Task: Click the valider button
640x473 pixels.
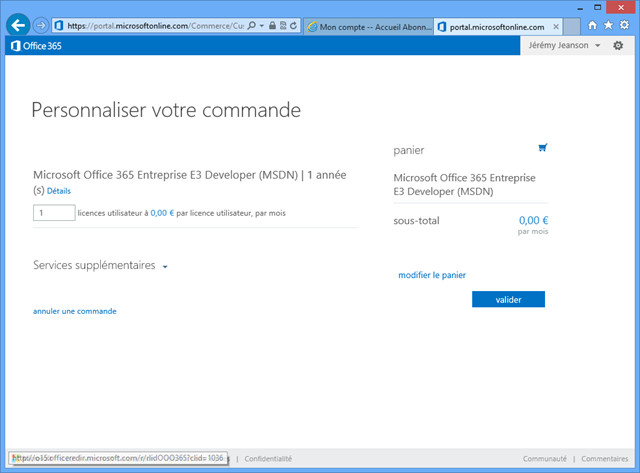Action: pyautogui.click(x=508, y=299)
